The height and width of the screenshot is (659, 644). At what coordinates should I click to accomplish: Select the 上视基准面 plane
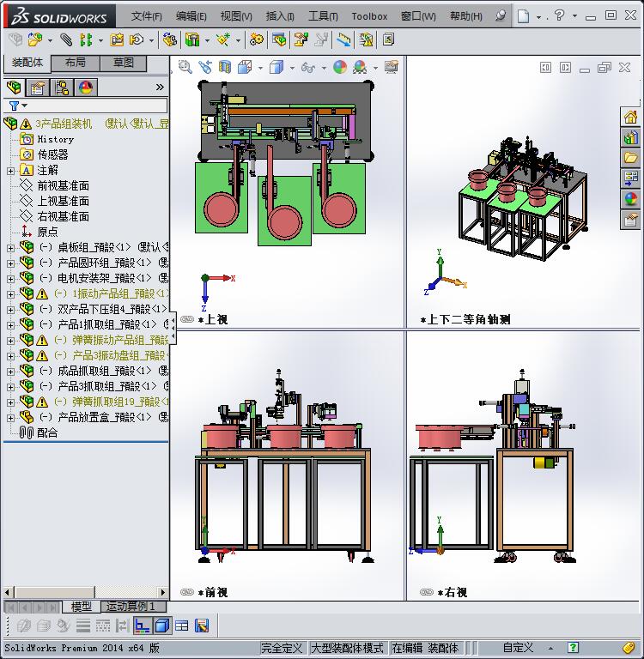point(63,201)
